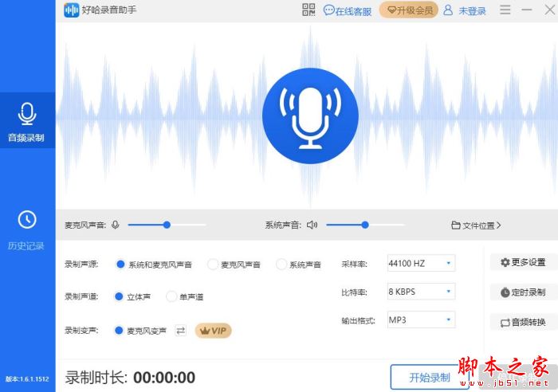Expand the 输出格式 MP3 dropdown
Viewport: 558px width, 392px height.
point(421,319)
